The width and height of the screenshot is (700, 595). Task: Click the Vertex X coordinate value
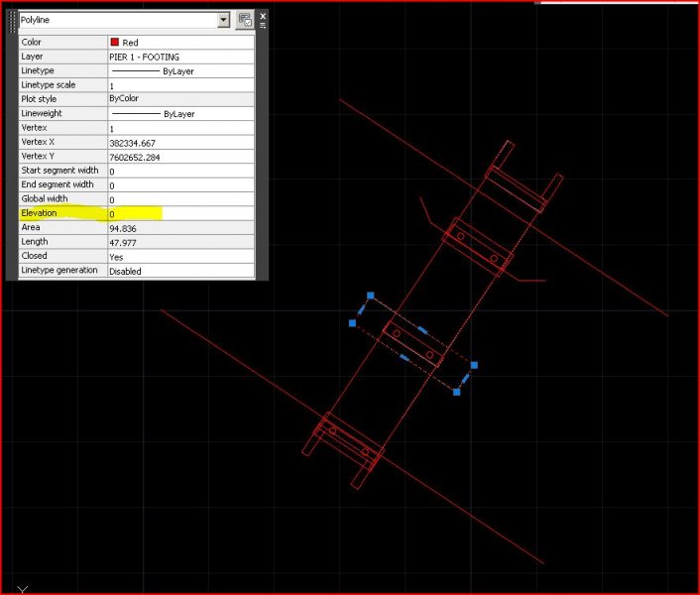tap(178, 143)
